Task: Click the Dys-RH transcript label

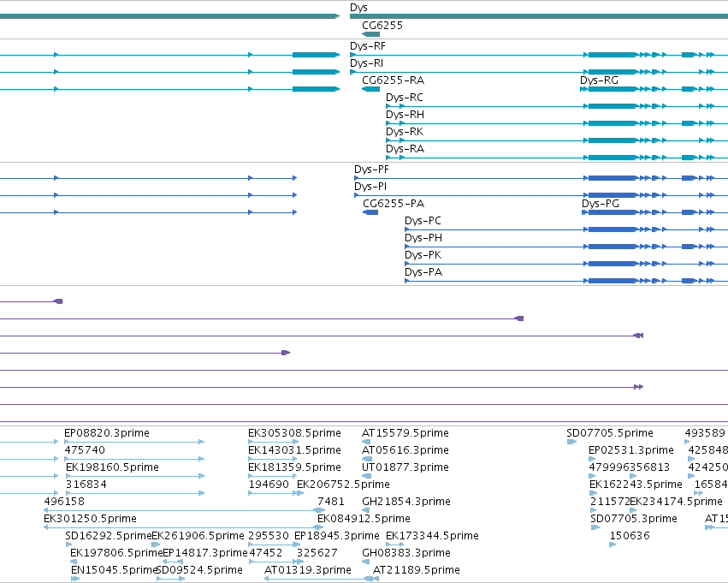Action: tap(405, 115)
